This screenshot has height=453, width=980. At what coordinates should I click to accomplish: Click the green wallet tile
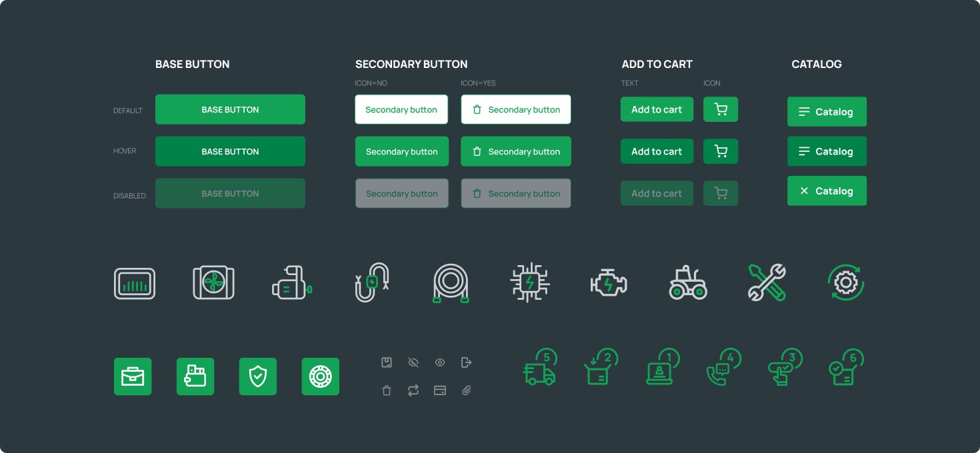pos(195,376)
